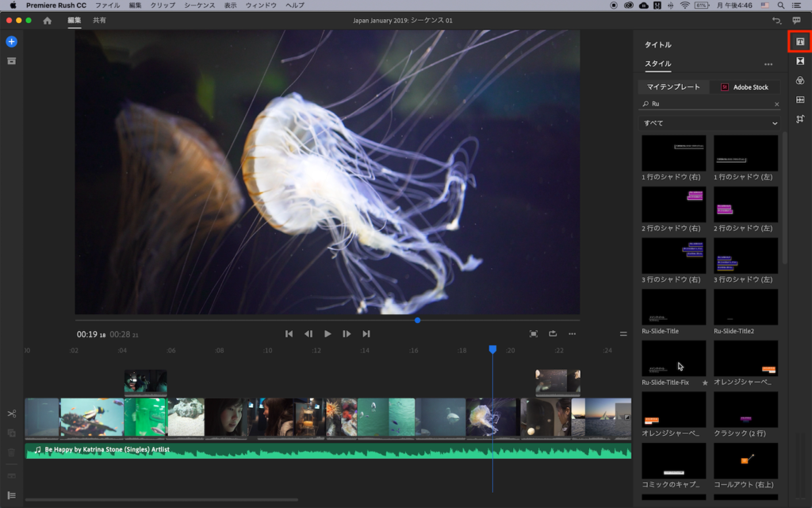Click the blue preview scrubber handle
Viewport: 812px width, 508px height.
[417, 320]
